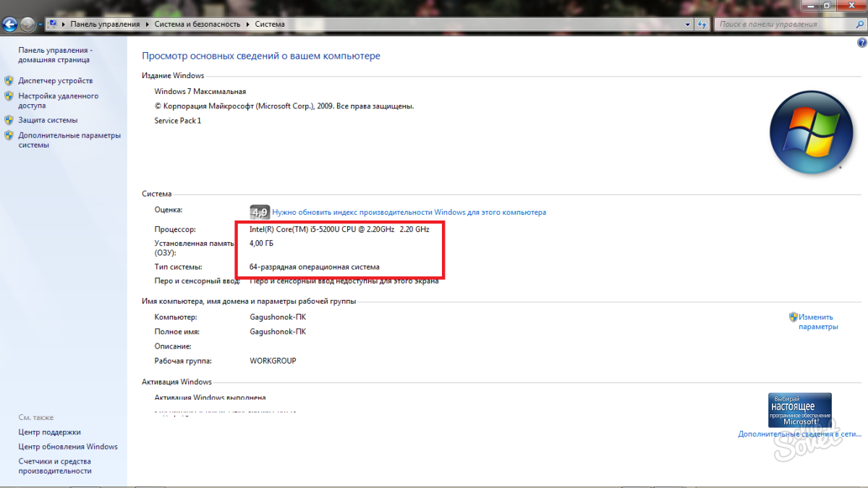The image size is (868, 488).
Task: Open the recent pages dropdown next to navigation arrows
Action: pyautogui.click(x=41, y=25)
